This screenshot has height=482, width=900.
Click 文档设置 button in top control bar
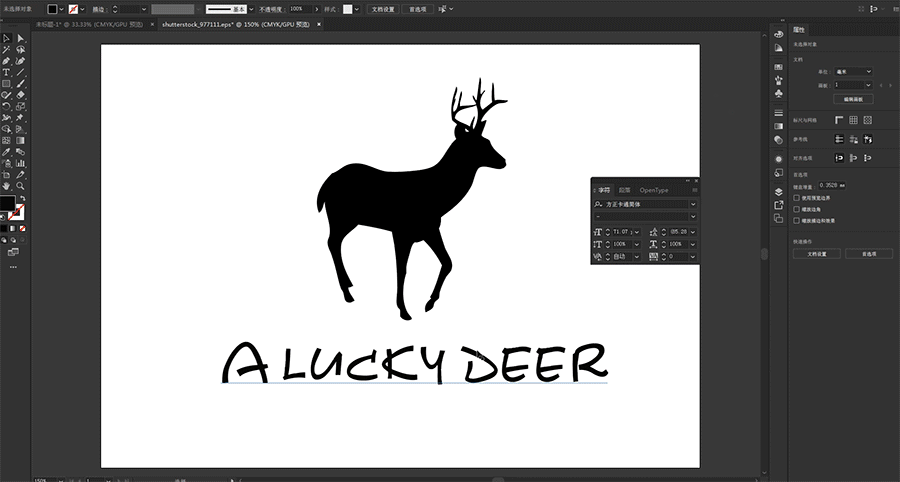pyautogui.click(x=383, y=9)
